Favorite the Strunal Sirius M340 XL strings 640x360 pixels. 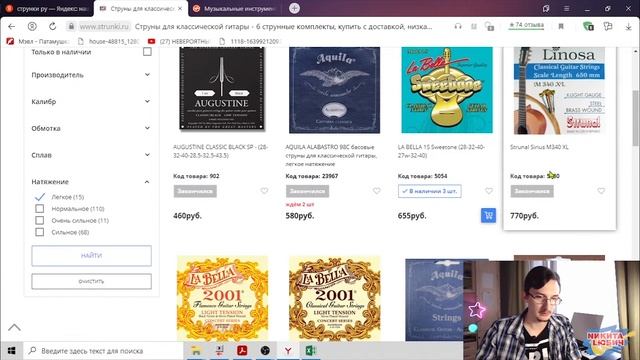tap(601, 191)
